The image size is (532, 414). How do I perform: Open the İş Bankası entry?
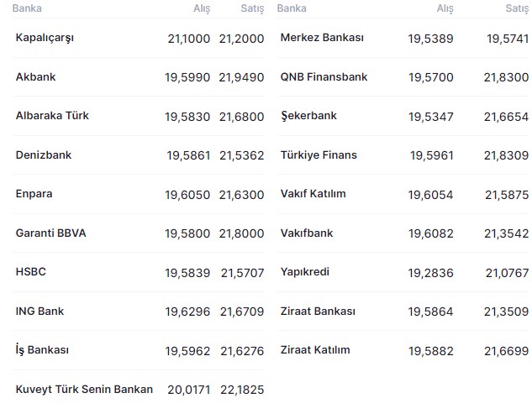(42, 350)
